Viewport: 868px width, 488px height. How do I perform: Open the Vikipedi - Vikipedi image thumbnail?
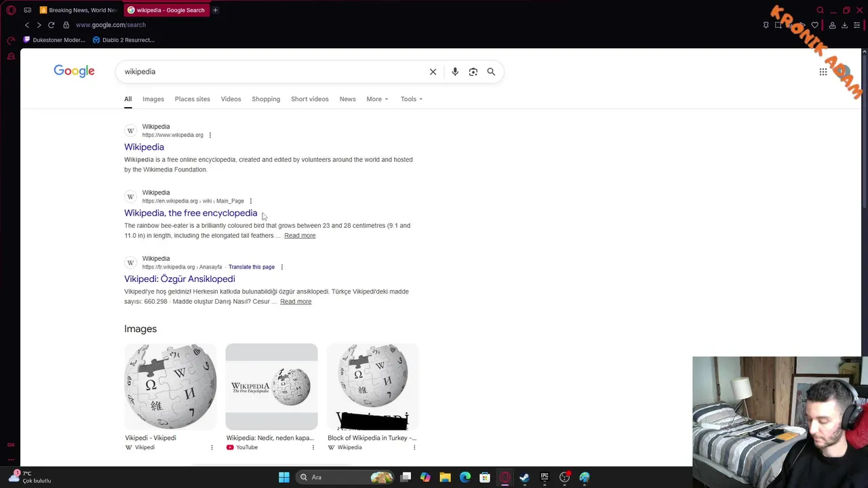[170, 386]
